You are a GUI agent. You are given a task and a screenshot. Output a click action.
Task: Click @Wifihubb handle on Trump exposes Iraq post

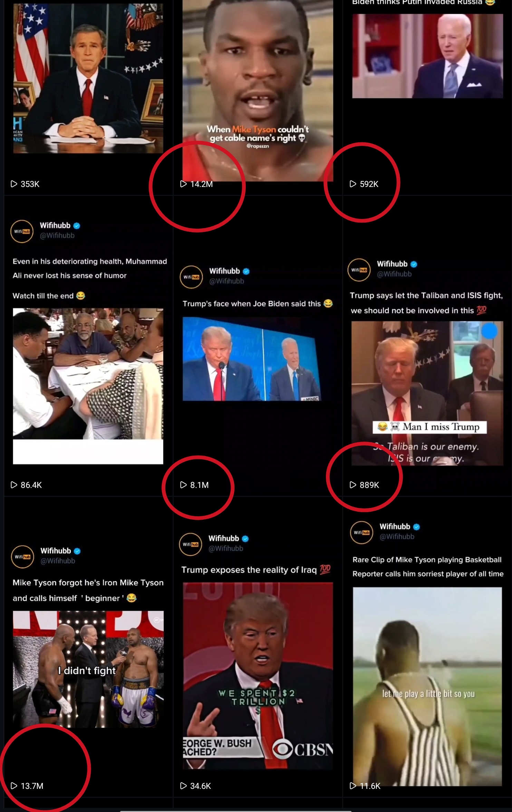click(x=226, y=548)
